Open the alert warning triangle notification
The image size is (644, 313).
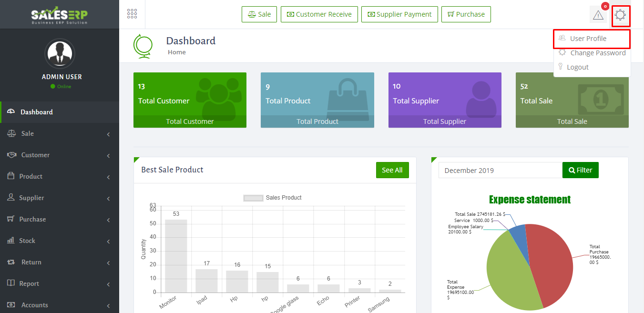(598, 15)
